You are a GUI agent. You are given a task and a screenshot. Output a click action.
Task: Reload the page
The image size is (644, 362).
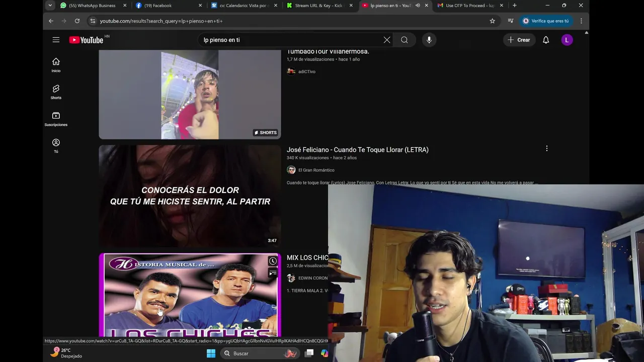pyautogui.click(x=77, y=21)
